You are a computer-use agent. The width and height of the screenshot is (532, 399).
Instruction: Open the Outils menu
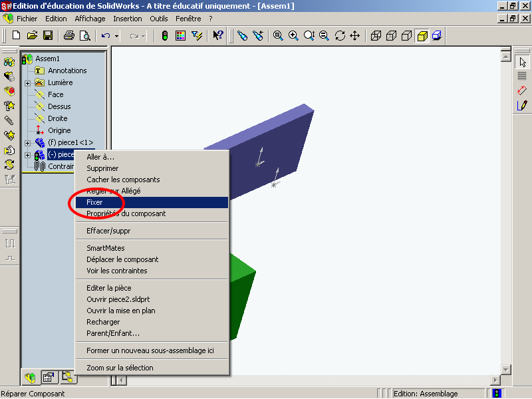(x=159, y=19)
